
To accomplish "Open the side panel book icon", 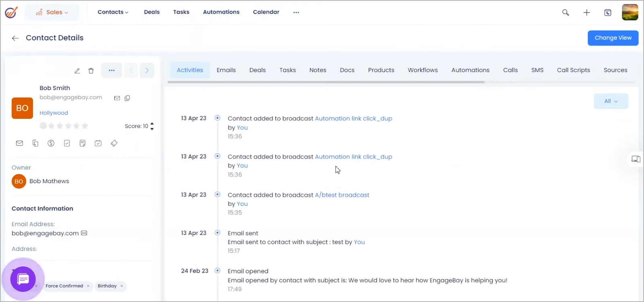I will (636, 159).
